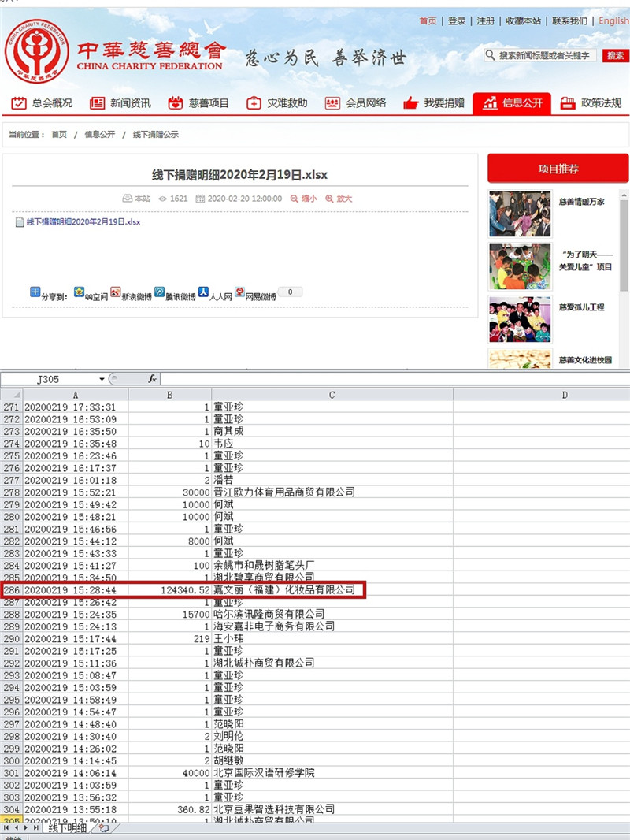Share to QQ空间
The image size is (630, 840).
91,294
